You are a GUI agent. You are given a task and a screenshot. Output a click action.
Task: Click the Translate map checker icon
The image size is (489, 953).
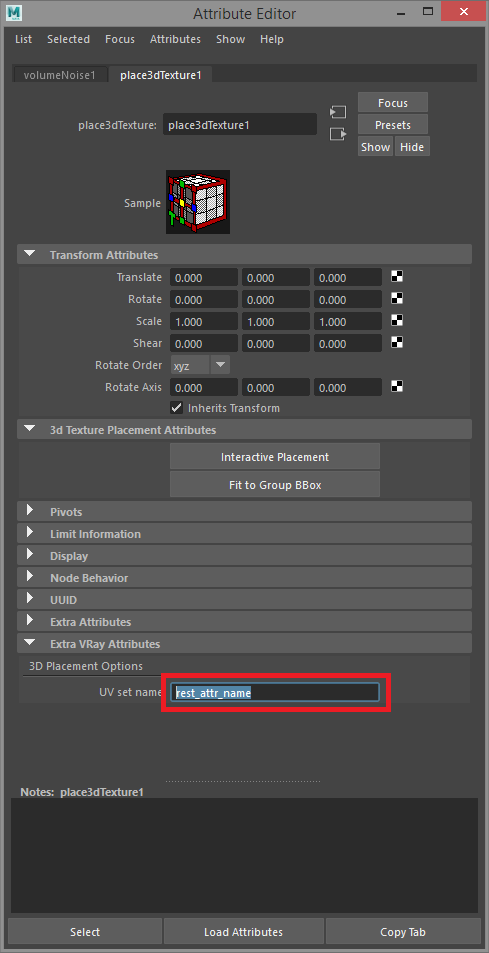pos(397,277)
